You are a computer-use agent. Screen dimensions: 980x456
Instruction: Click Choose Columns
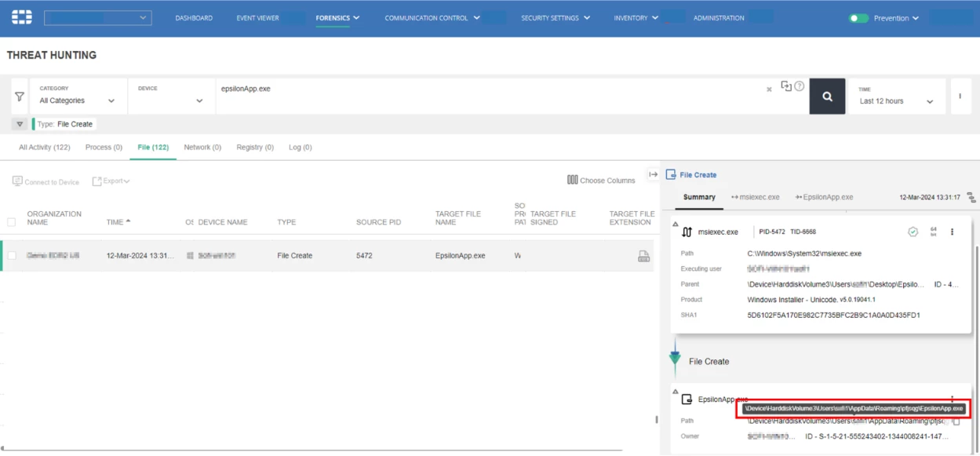601,181
